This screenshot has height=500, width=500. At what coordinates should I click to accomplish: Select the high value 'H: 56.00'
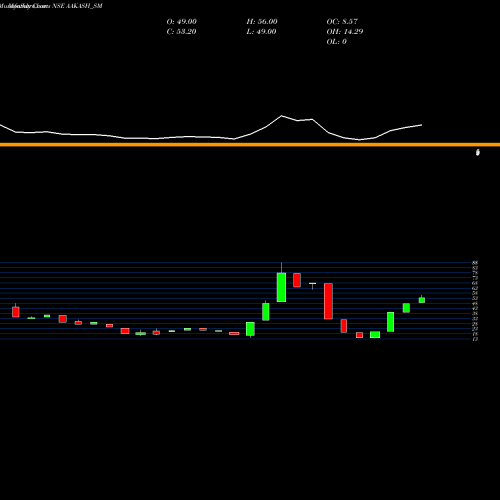pos(262,22)
